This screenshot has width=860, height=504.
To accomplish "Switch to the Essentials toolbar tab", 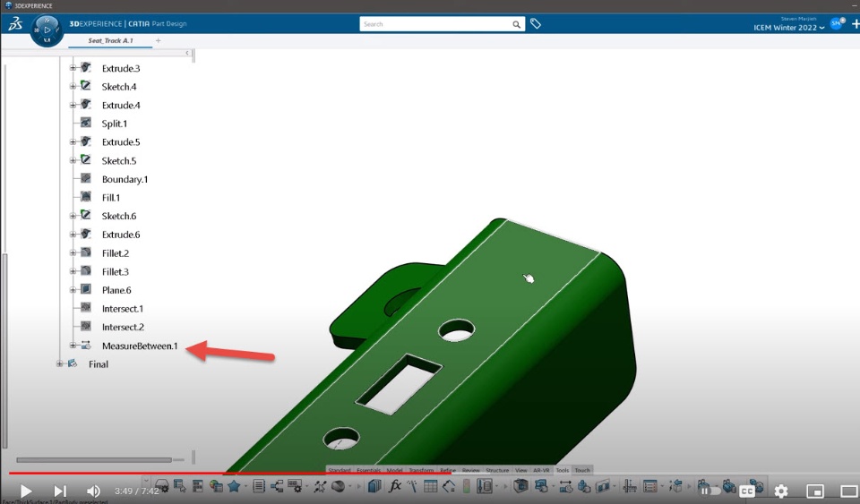I will (x=368, y=470).
